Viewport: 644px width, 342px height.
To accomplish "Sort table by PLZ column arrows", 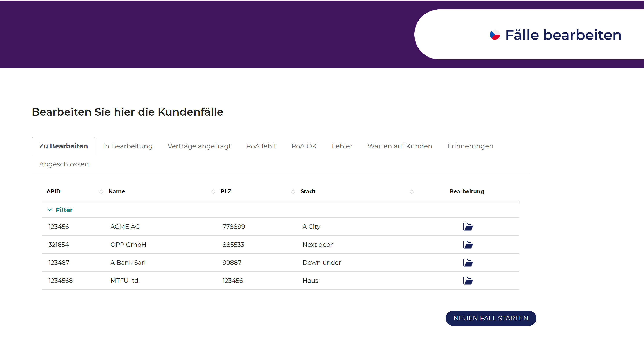I will [293, 191].
